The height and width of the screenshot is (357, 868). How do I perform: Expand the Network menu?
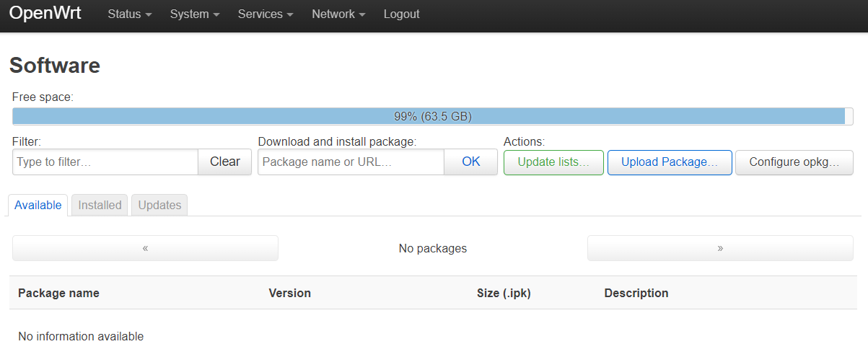[338, 14]
